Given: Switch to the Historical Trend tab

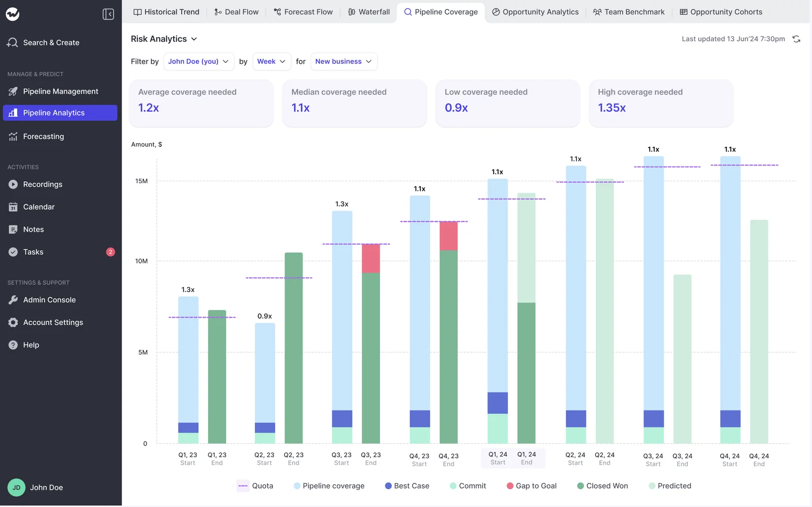Looking at the screenshot, I should 166,12.
